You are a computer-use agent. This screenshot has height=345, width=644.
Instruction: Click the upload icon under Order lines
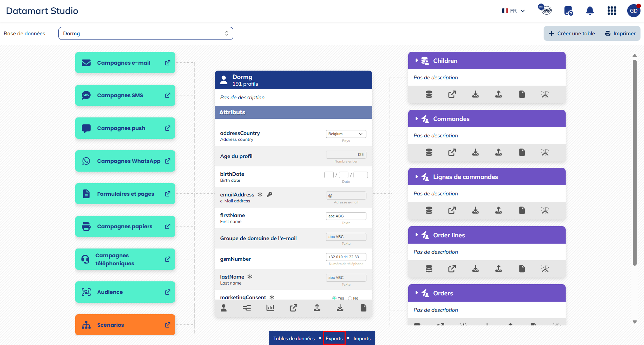498,269
